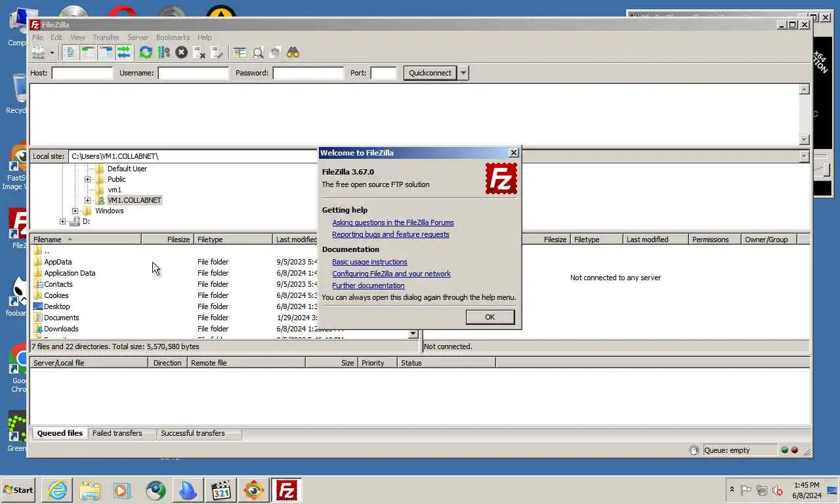This screenshot has width=840, height=504.
Task: Click the Local site path field
Action: click(x=193, y=156)
